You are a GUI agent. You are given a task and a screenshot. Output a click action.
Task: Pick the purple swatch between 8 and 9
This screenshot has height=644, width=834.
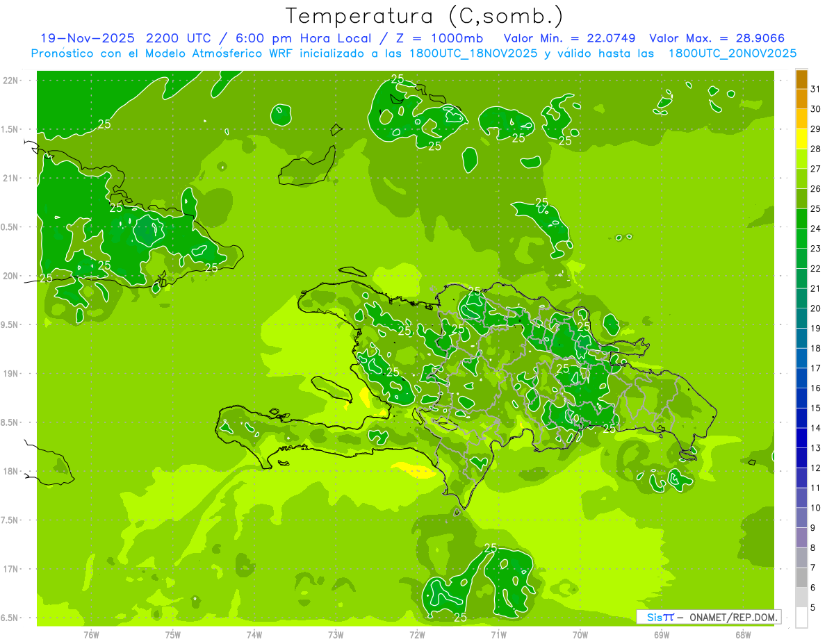801,538
